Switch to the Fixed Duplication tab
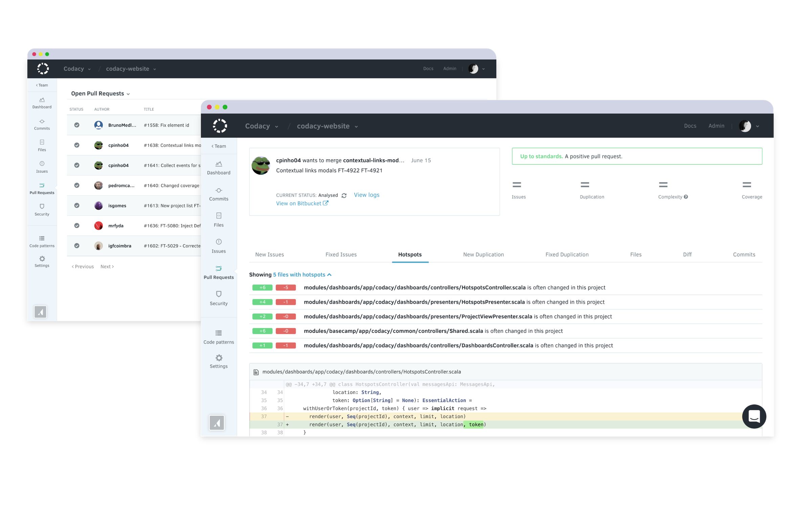Image resolution: width=812 pixels, height=529 pixels. pos(567,254)
